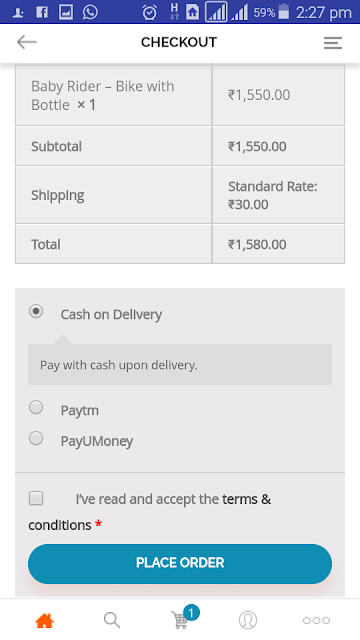
Task: Click the Place Order button
Action: [x=180, y=564]
